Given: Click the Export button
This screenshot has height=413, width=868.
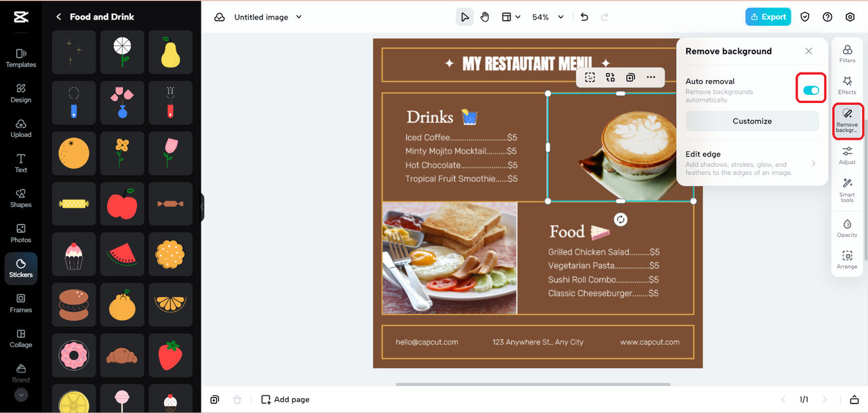Looking at the screenshot, I should click(x=768, y=17).
